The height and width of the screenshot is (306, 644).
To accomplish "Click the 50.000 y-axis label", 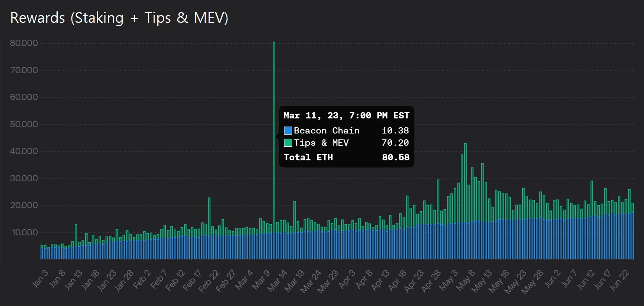I will pyautogui.click(x=24, y=124).
